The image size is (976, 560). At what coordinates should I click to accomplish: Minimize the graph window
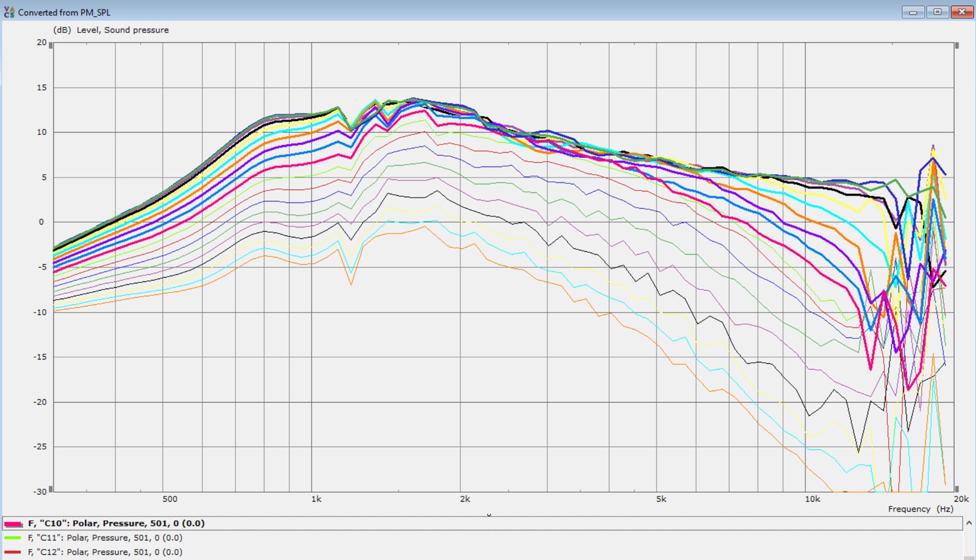(913, 11)
